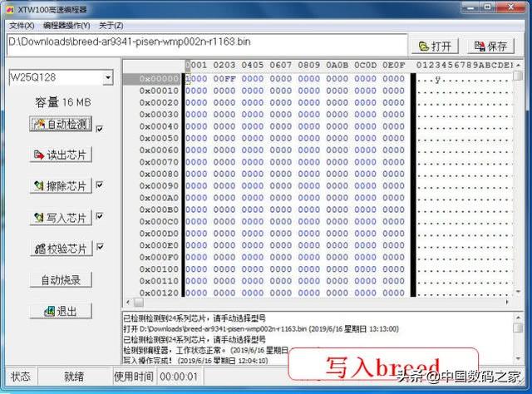Close the XTW100 window
Screen dimensions: 532x394
[x=510, y=7]
